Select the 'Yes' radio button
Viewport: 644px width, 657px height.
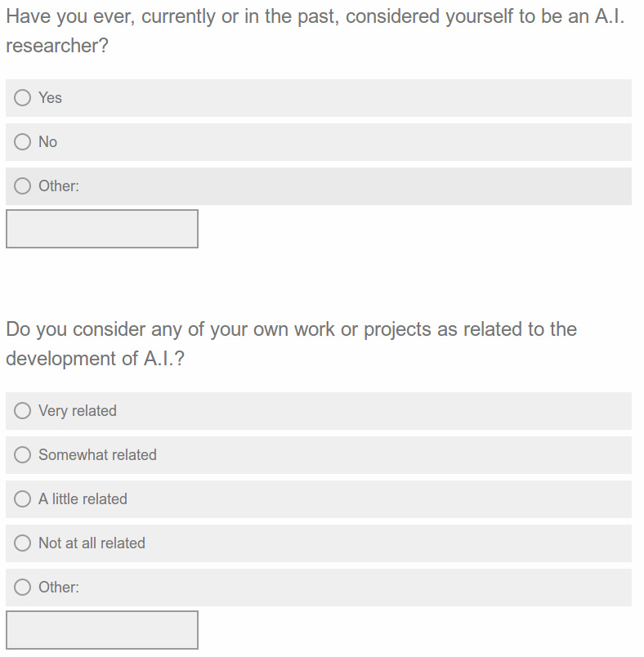tap(23, 97)
